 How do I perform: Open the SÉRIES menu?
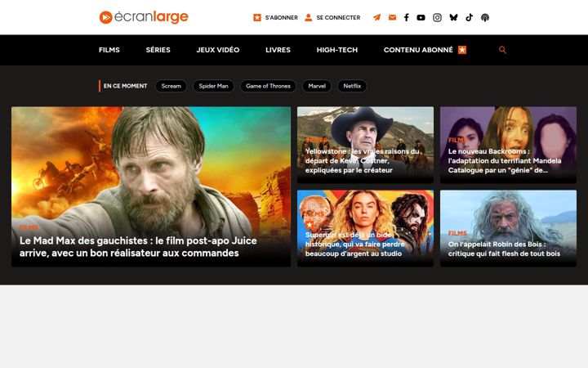point(158,50)
